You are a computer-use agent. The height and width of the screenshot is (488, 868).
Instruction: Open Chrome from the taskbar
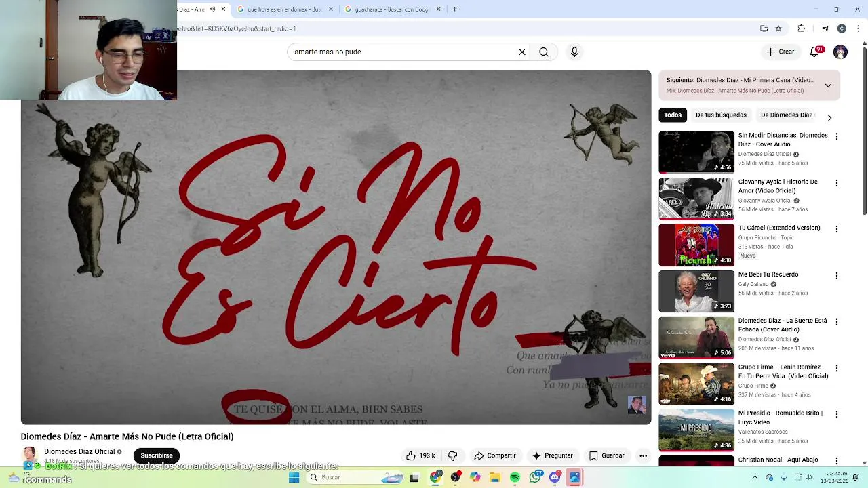[435, 478]
